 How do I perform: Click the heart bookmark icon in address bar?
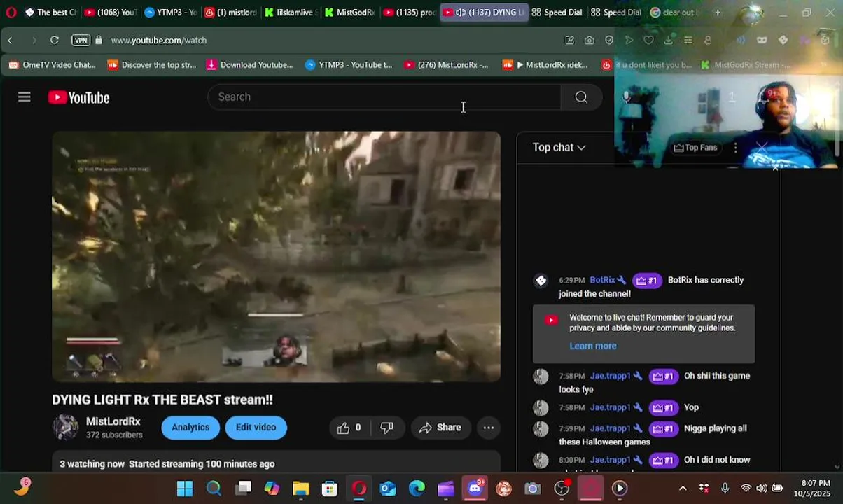point(648,41)
